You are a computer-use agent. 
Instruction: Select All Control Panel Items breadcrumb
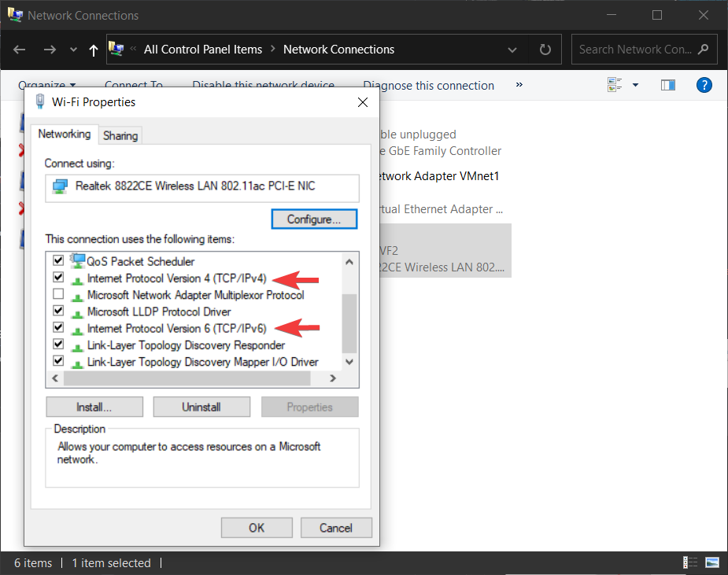pyautogui.click(x=203, y=50)
